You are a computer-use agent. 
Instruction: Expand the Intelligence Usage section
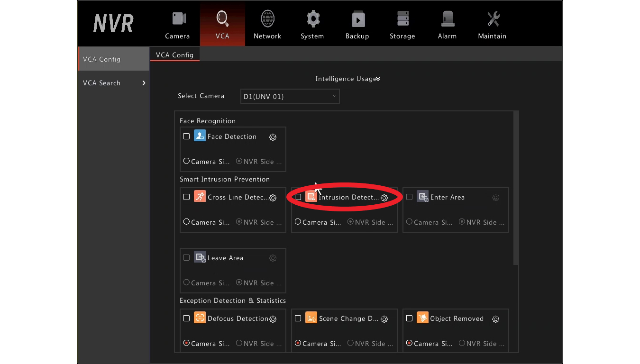(x=348, y=79)
